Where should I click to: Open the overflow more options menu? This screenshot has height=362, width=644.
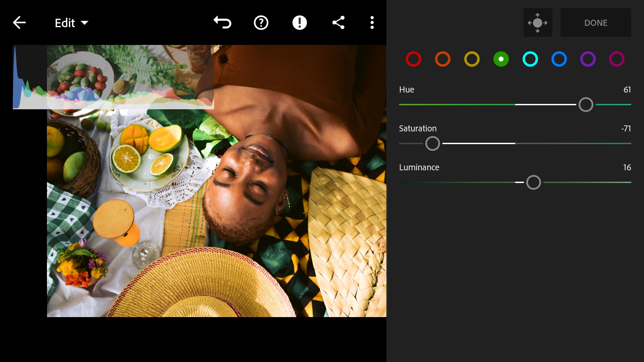click(x=372, y=22)
